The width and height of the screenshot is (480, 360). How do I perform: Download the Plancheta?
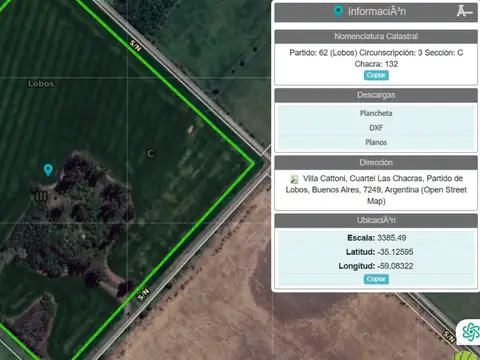(376, 113)
